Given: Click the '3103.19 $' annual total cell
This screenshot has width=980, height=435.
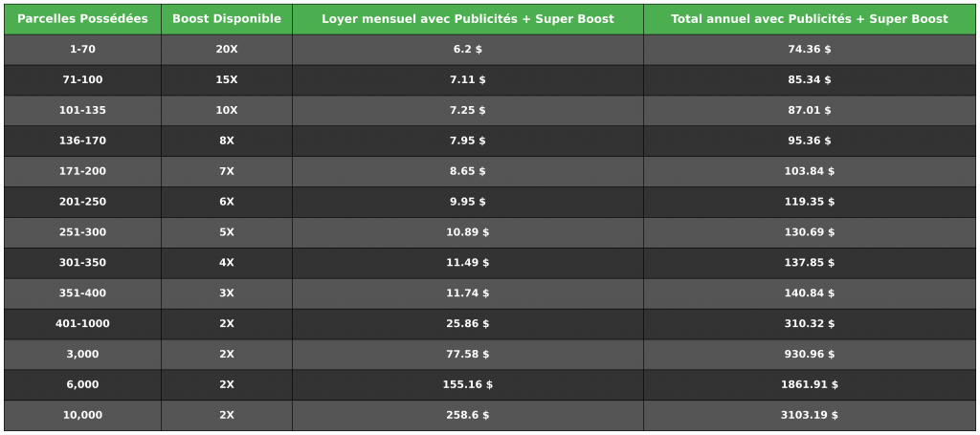Looking at the screenshot, I should (x=810, y=416).
